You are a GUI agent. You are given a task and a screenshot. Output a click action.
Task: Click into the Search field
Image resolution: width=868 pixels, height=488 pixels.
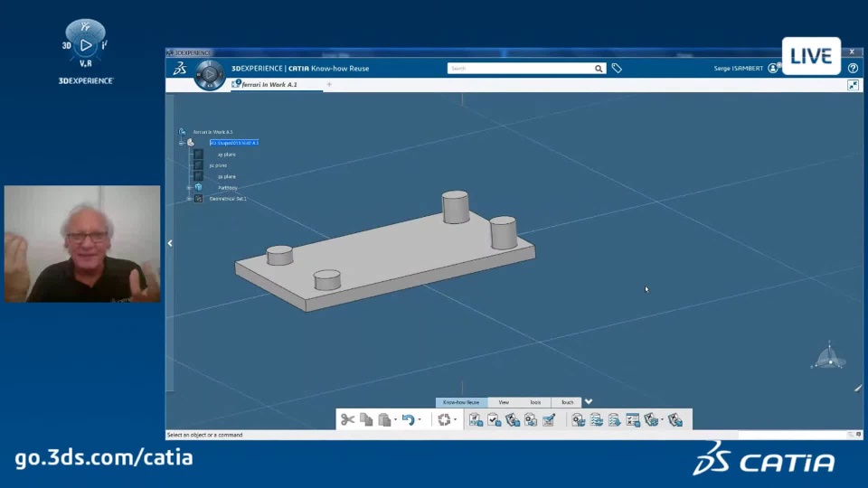(x=520, y=68)
